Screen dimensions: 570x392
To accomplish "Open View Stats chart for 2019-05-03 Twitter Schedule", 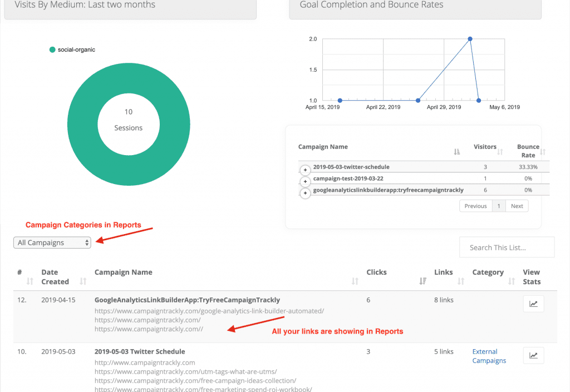I will coord(533,355).
